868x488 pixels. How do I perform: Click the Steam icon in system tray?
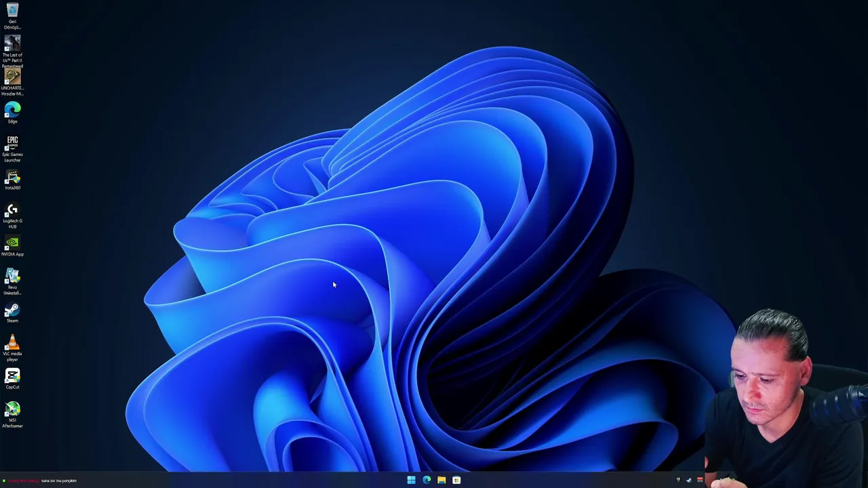point(689,480)
